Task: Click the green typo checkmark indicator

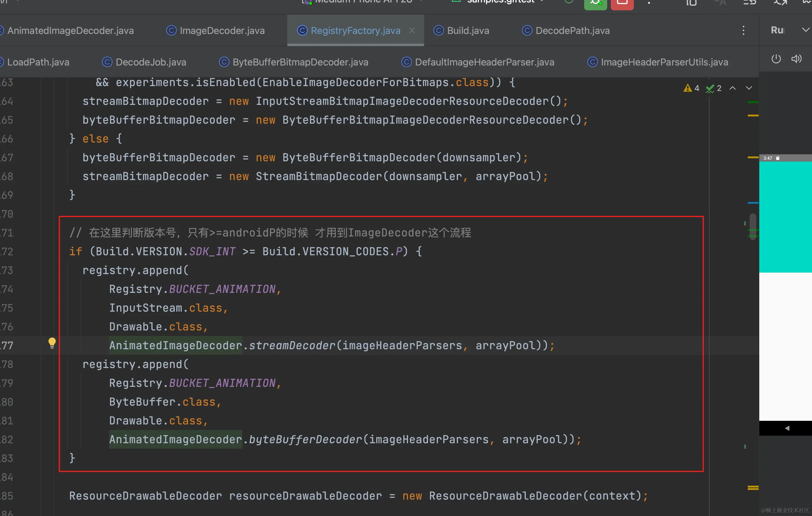Action: click(x=714, y=88)
